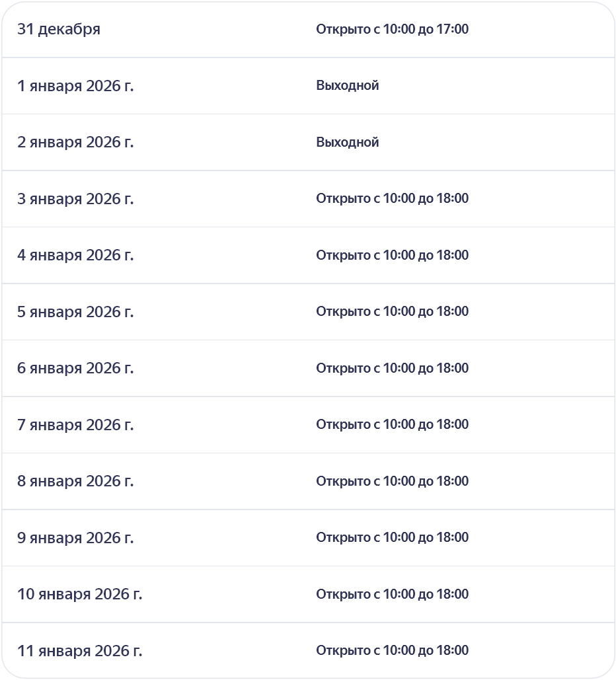616x680 pixels.
Task: Select the 17:00 closing hours text
Action: coord(392,30)
